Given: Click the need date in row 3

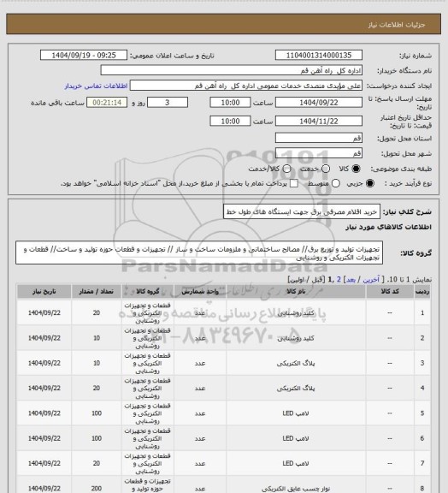Looking at the screenshot, I should [44, 363].
